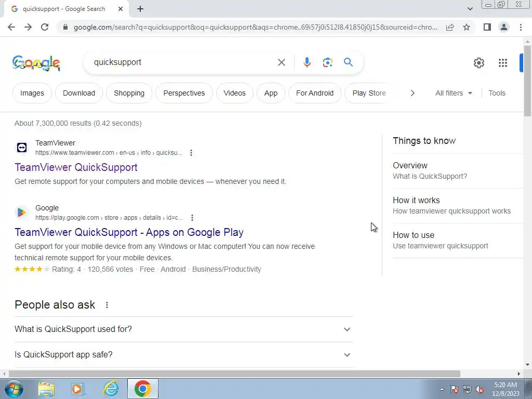View site info via the padlock icon
532x399 pixels.
pos(65,27)
